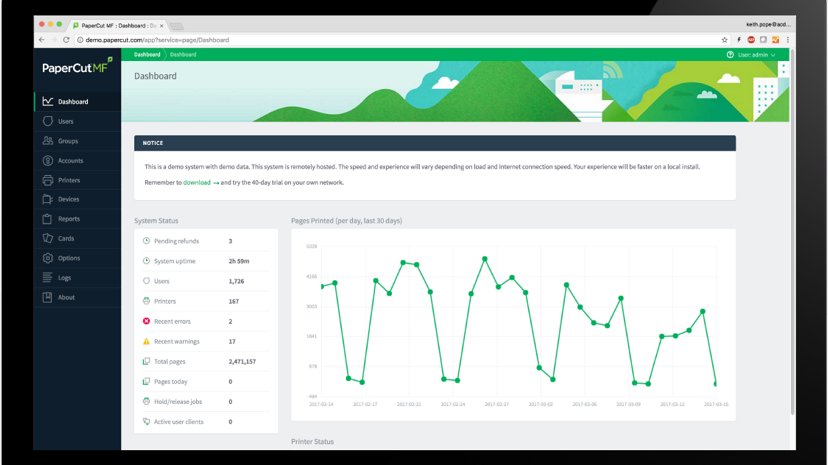Open the User: admin dropdown
The width and height of the screenshot is (828, 465).
[756, 55]
